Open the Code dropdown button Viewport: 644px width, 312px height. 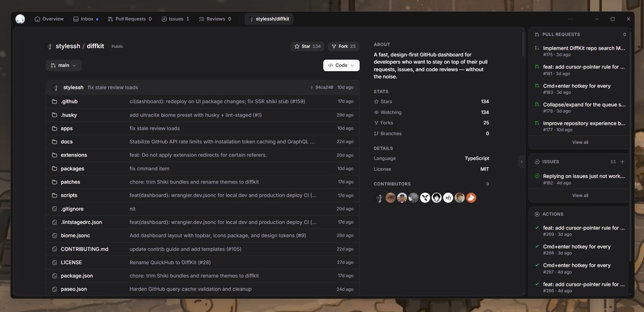point(341,65)
